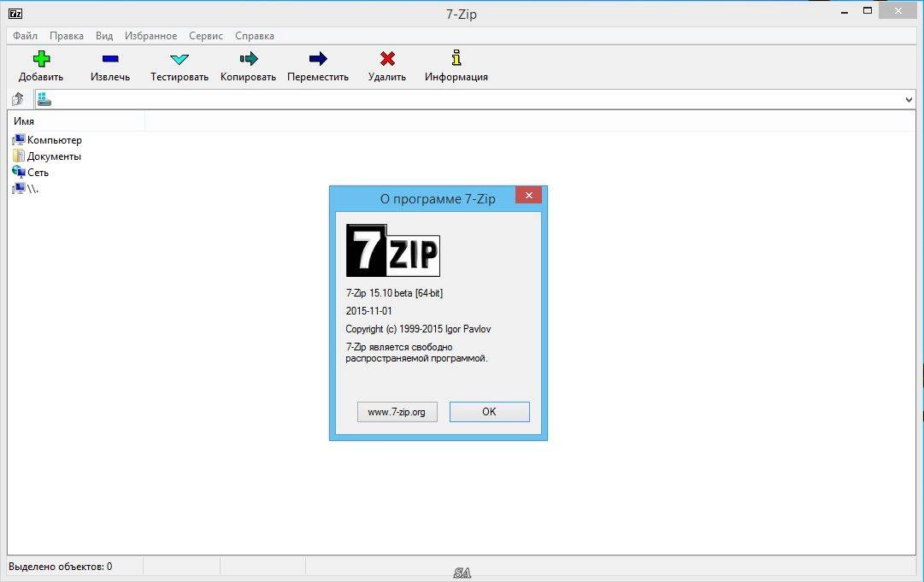Viewport: 924px width, 582px height.
Task: Click the 7ZIP logo in About dialog
Action: (393, 250)
